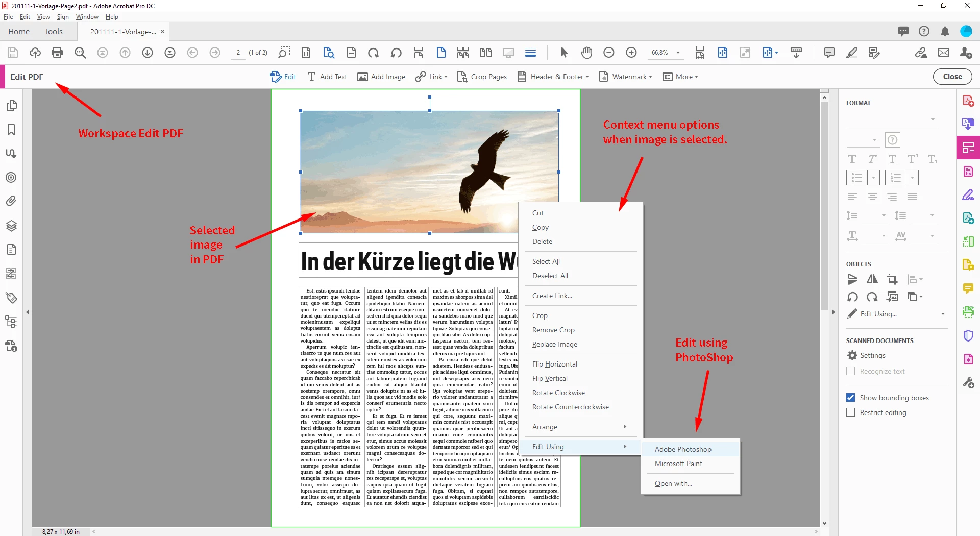
Task: Go to previous page with the up arrow
Action: point(125,53)
